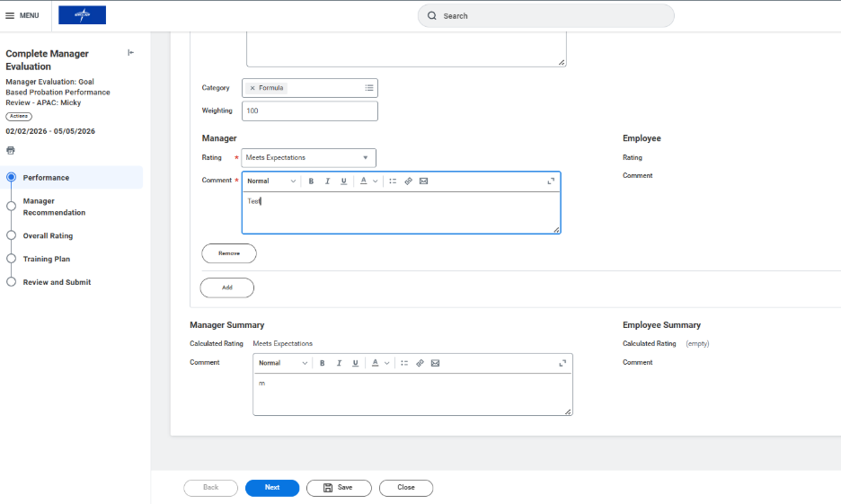Open the Rating dropdown showing Meets Expectations
This screenshot has height=504, width=841.
pyautogui.click(x=308, y=158)
